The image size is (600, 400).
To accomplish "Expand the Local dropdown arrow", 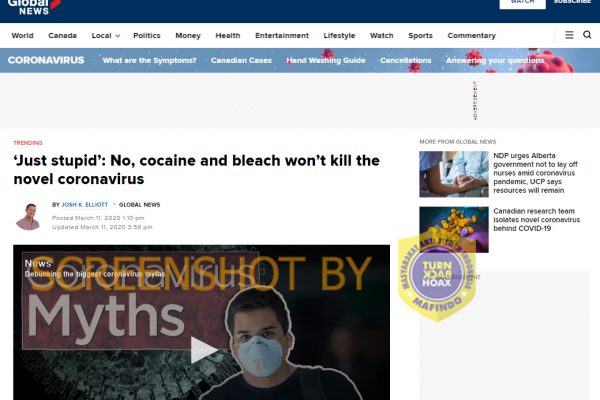I will [118, 36].
